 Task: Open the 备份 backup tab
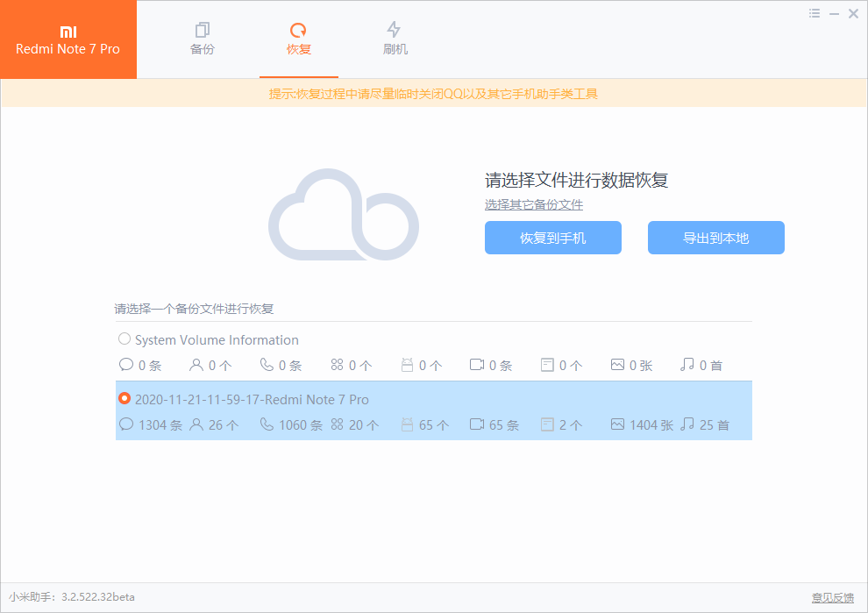coord(202,39)
